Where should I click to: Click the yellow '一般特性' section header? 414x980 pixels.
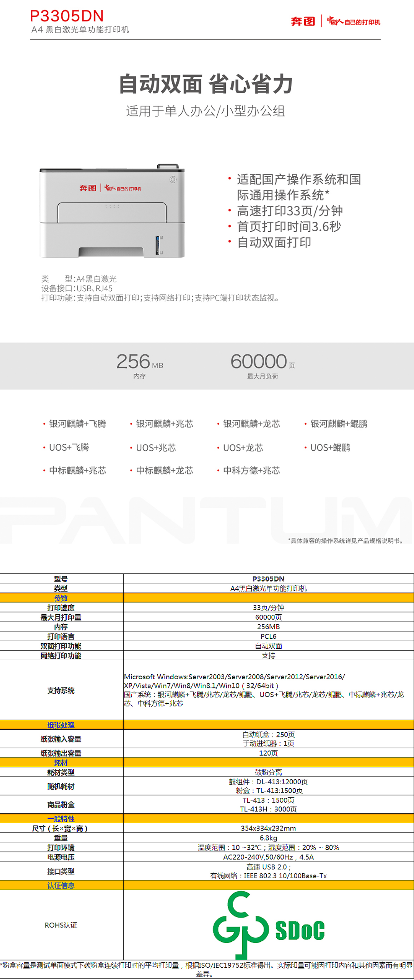tap(61, 819)
